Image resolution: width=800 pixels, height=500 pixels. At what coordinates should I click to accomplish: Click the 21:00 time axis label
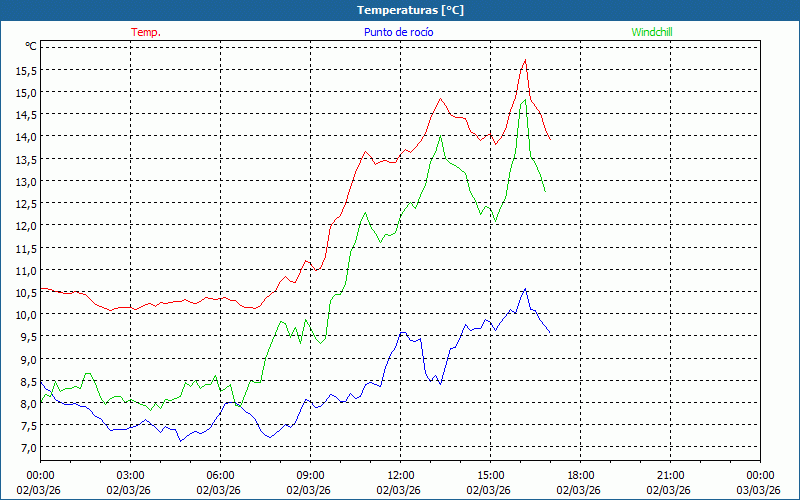point(670,475)
